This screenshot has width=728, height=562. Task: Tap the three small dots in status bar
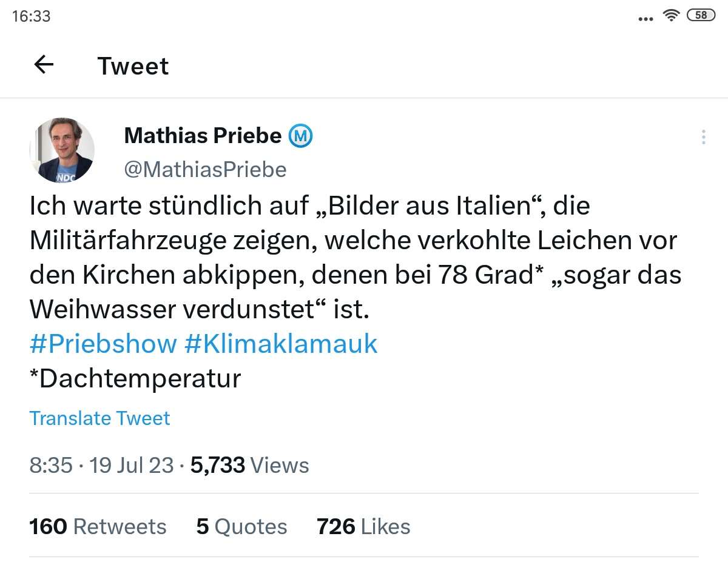[646, 18]
